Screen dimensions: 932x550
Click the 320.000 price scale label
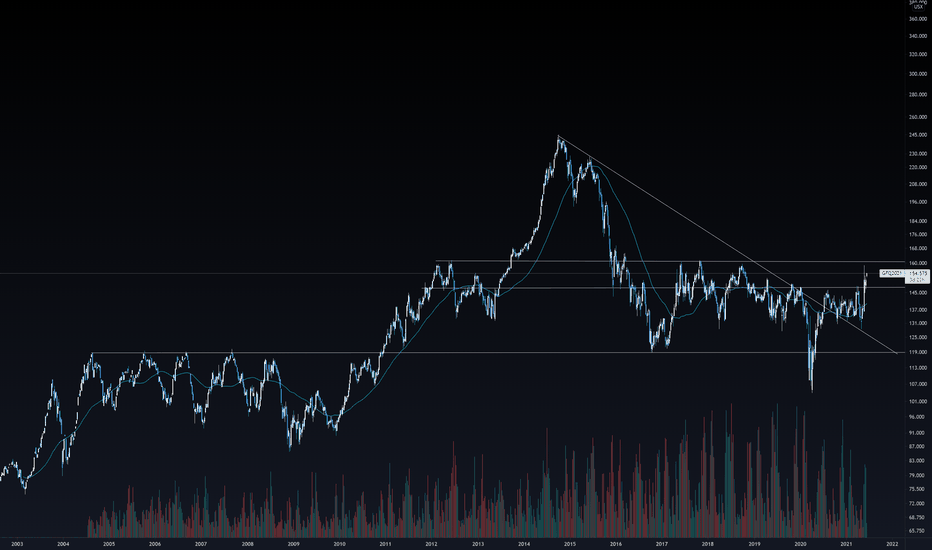tap(918, 54)
